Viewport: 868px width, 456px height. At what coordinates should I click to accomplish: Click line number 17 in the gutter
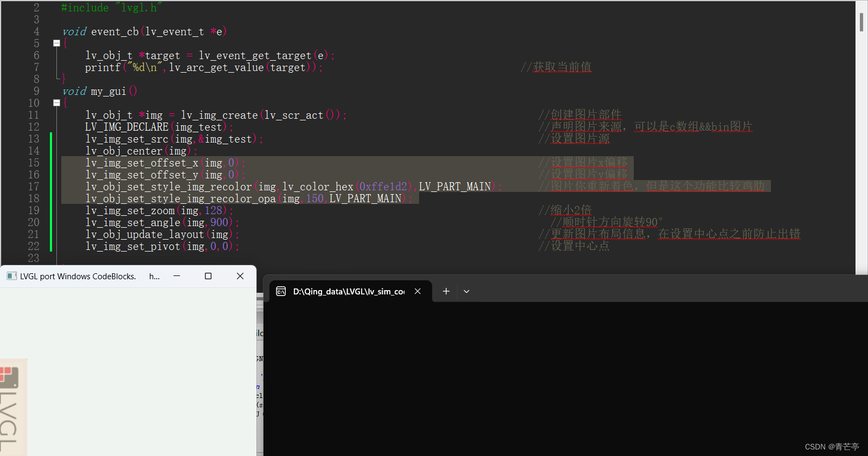coord(34,187)
